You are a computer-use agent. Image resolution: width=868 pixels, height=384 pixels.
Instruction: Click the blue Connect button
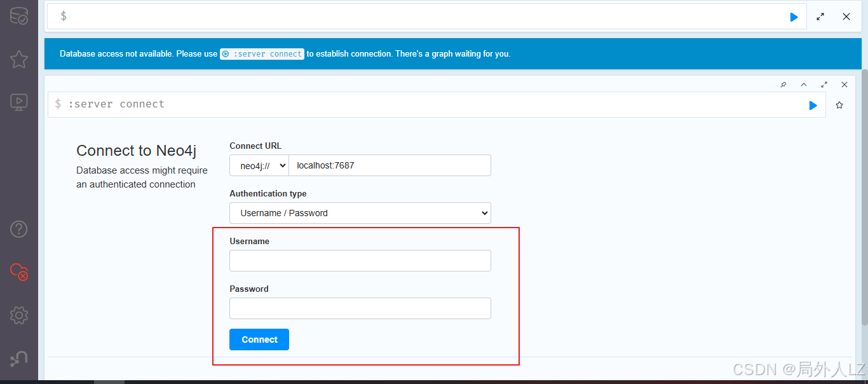point(259,339)
